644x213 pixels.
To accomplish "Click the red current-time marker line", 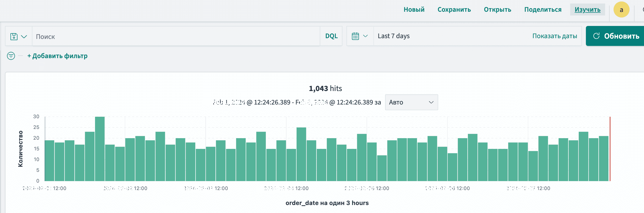I will [x=610, y=149].
